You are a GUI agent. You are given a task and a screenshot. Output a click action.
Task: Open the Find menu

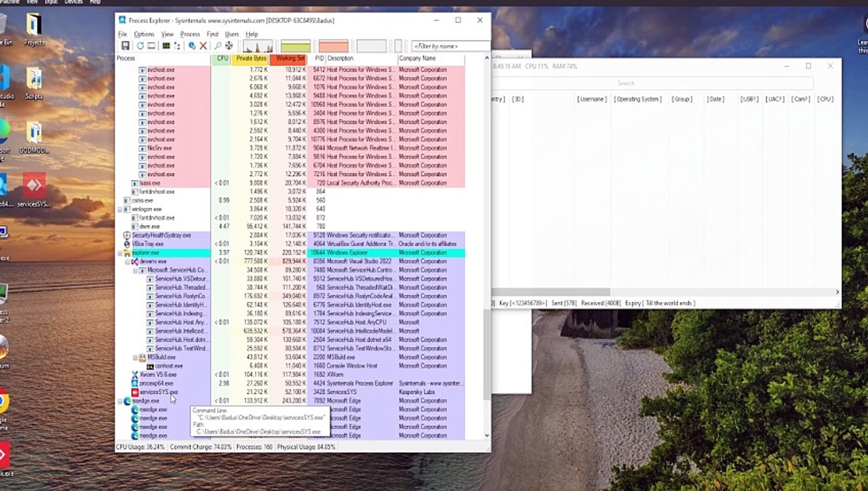tap(212, 34)
